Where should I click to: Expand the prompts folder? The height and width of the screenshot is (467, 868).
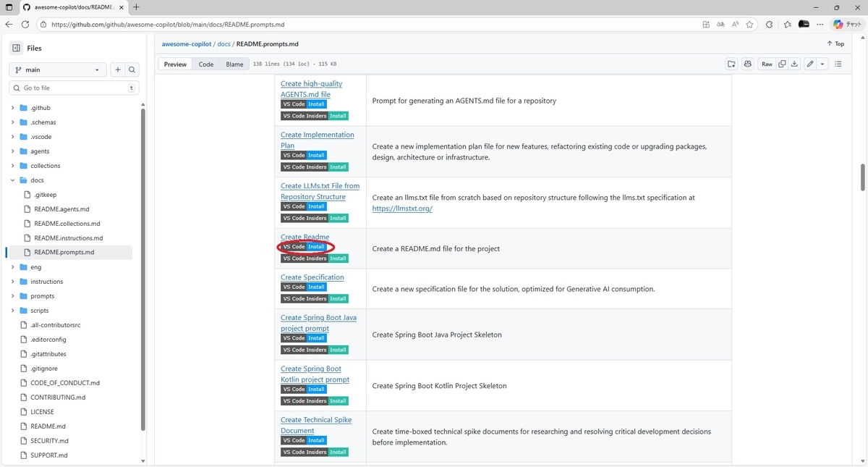pos(12,296)
